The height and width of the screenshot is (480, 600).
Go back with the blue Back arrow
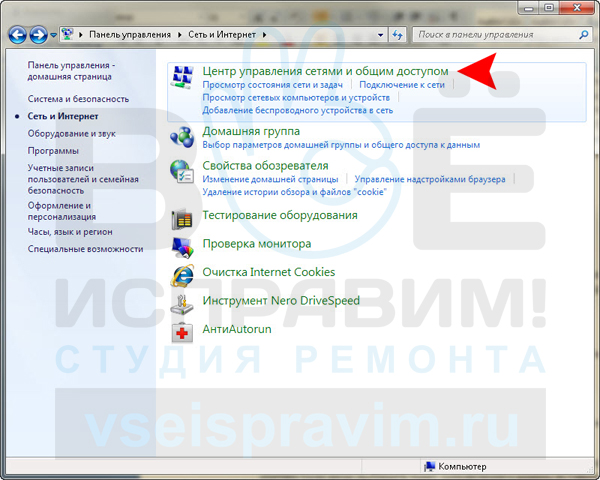click(x=18, y=35)
